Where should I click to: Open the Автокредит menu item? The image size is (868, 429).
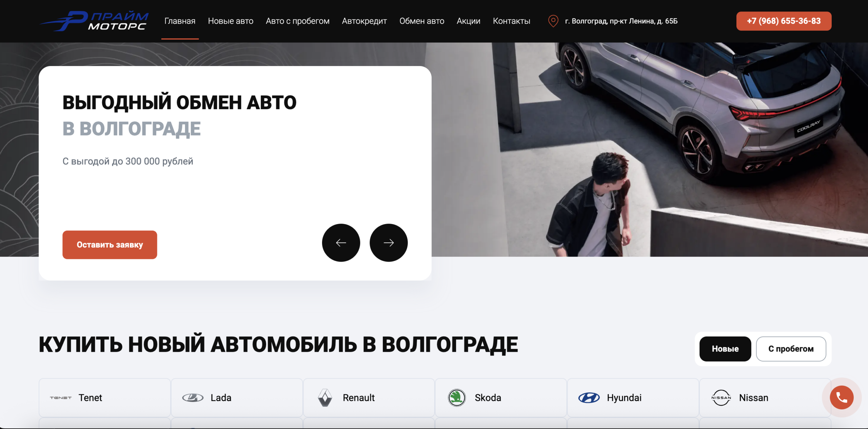click(x=364, y=21)
